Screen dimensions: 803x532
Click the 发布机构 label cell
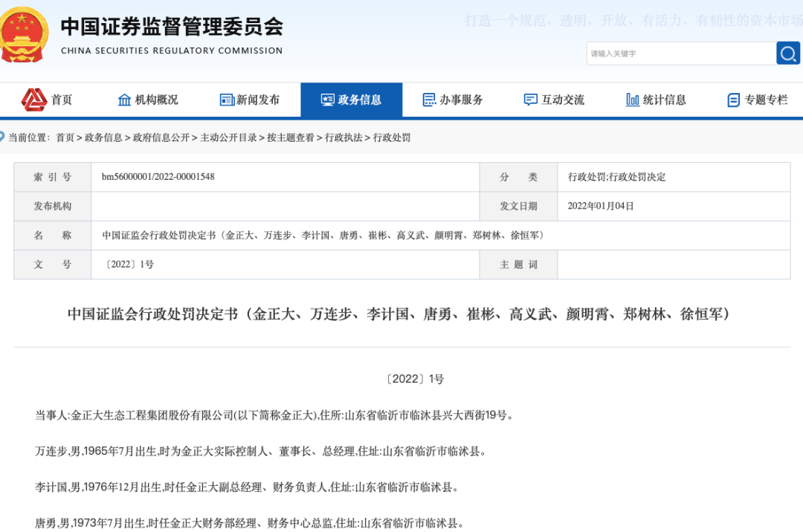pos(53,206)
